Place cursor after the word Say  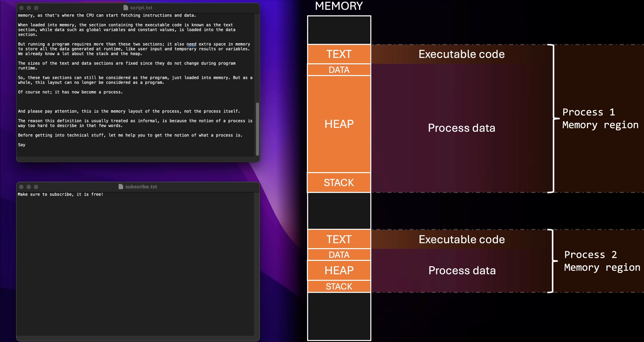click(x=26, y=145)
